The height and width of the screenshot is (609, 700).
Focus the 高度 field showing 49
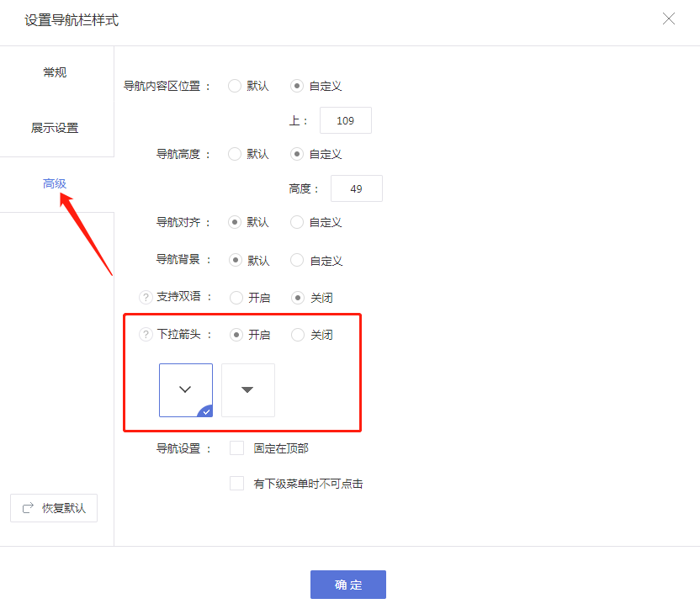pos(356,188)
